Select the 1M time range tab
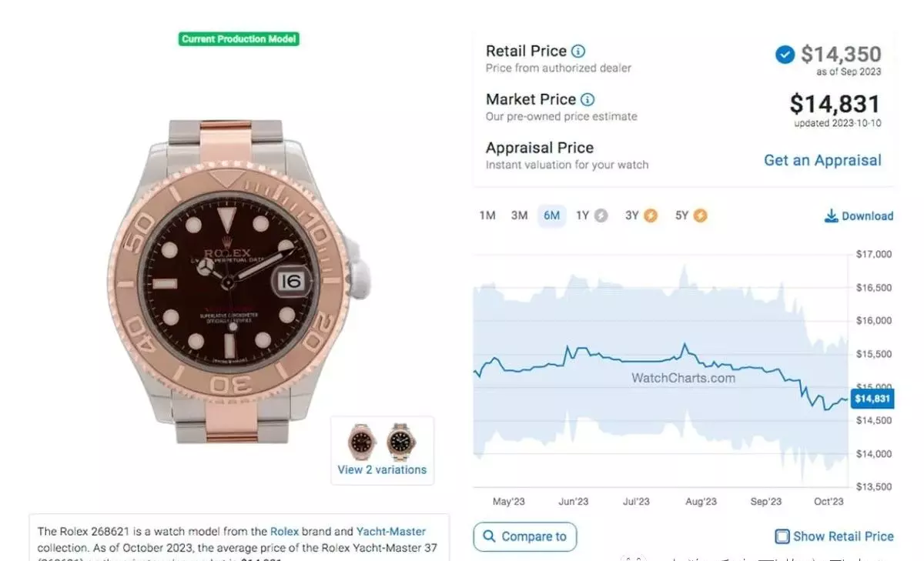924x561 pixels. click(x=487, y=215)
